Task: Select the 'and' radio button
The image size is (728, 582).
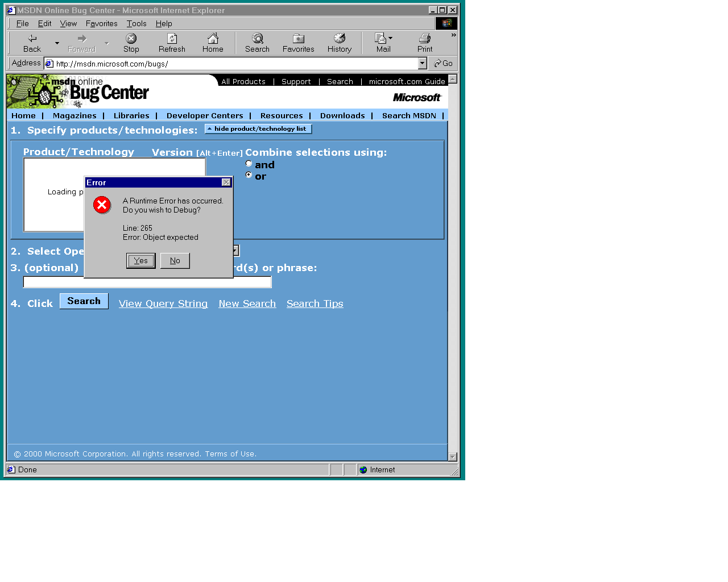Action: tap(249, 164)
